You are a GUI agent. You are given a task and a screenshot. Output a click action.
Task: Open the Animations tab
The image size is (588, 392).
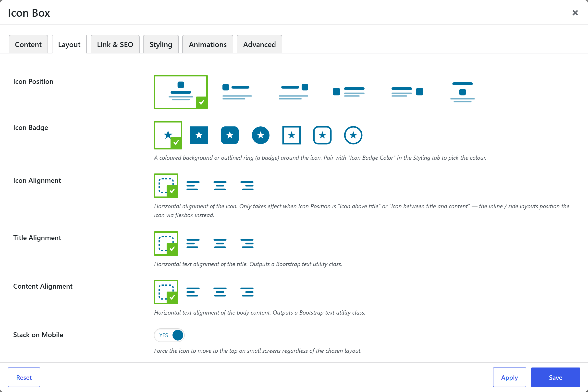208,44
